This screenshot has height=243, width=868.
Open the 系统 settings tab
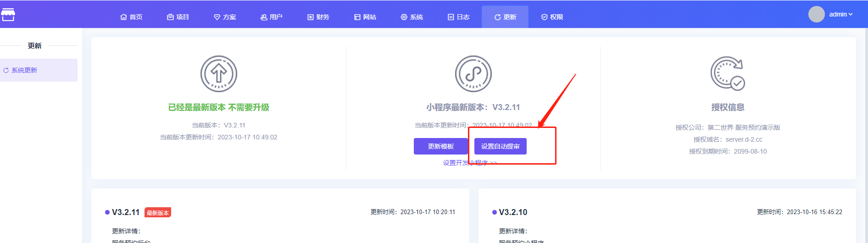tap(412, 17)
